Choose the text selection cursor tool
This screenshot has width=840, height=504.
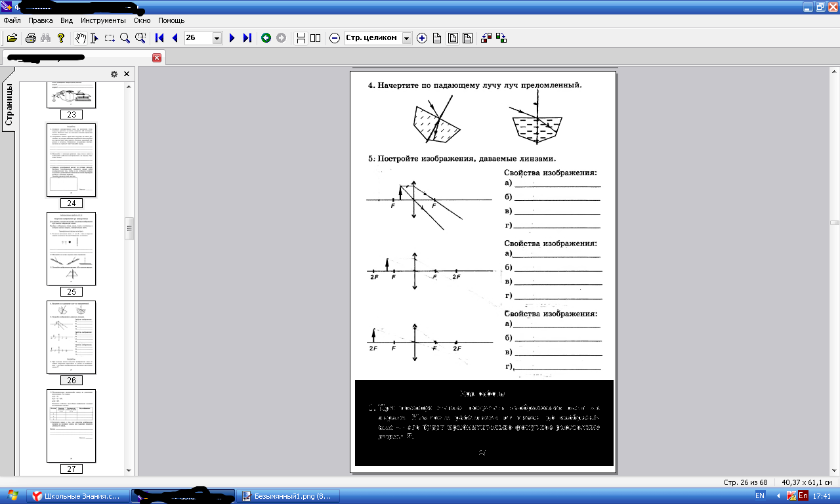pyautogui.click(x=94, y=38)
